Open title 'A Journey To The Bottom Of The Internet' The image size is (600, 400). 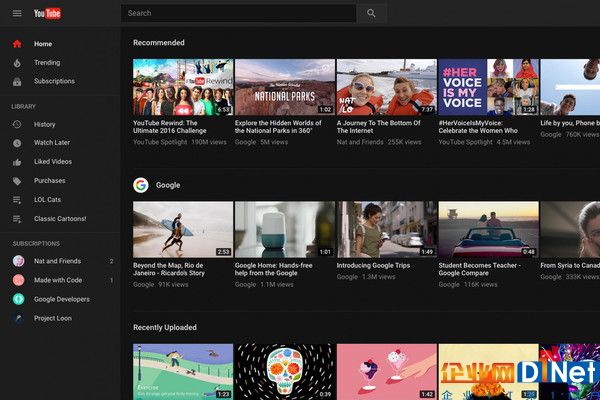click(x=378, y=127)
